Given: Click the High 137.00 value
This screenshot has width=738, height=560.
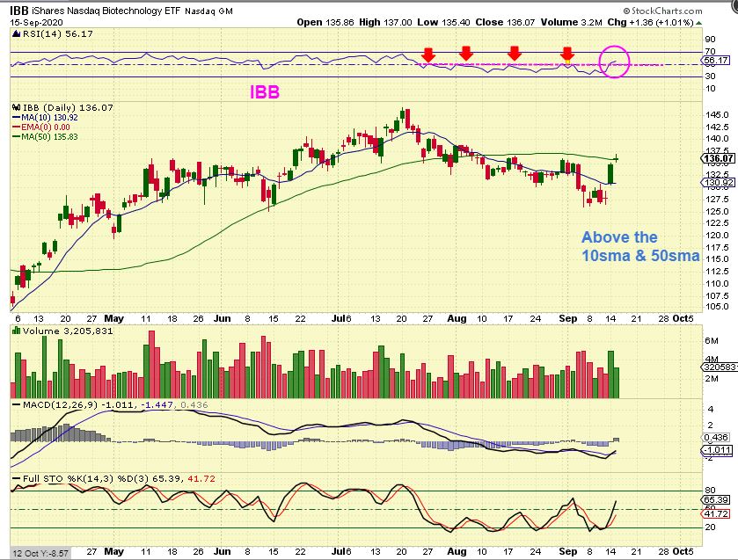Looking at the screenshot, I should click(x=385, y=22).
